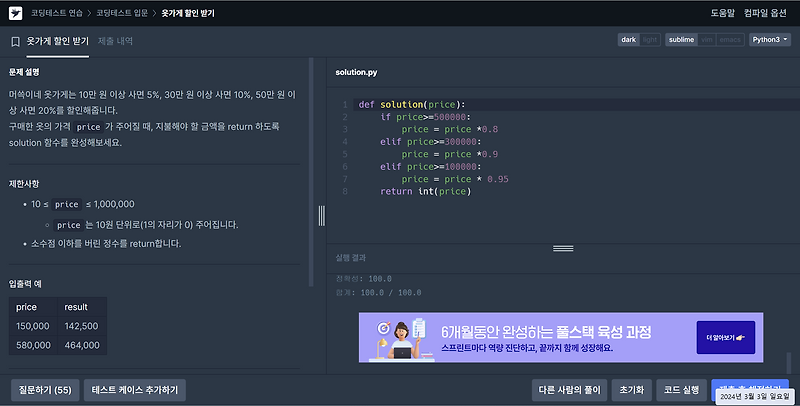The height and width of the screenshot is (406, 800).
Task: Click the 실행 결과 heading
Action: (351, 258)
